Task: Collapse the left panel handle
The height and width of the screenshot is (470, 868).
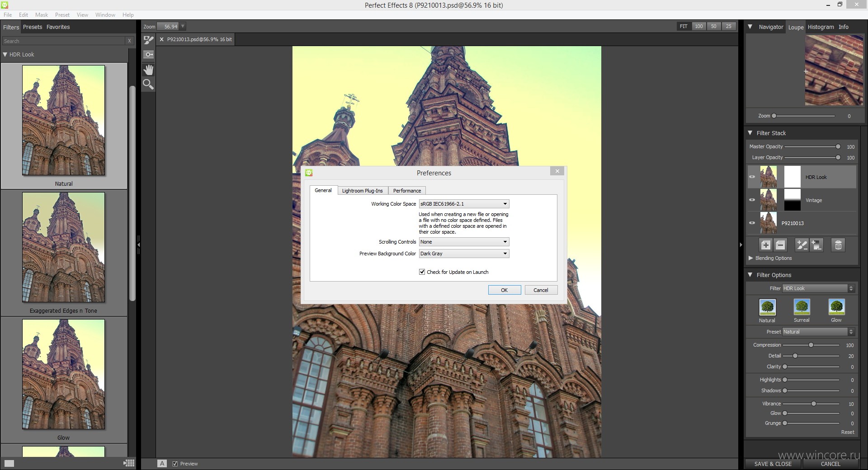Action: [138, 244]
